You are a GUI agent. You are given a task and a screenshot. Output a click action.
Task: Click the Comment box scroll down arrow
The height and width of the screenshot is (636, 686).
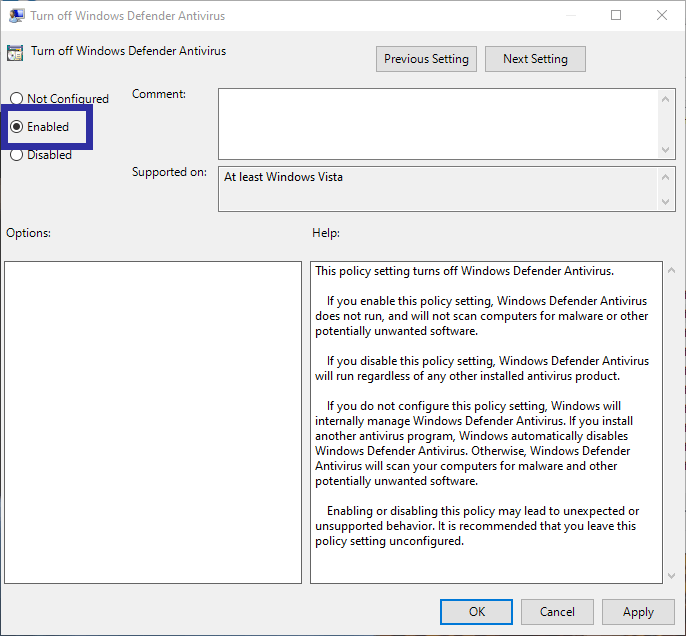click(x=665, y=150)
